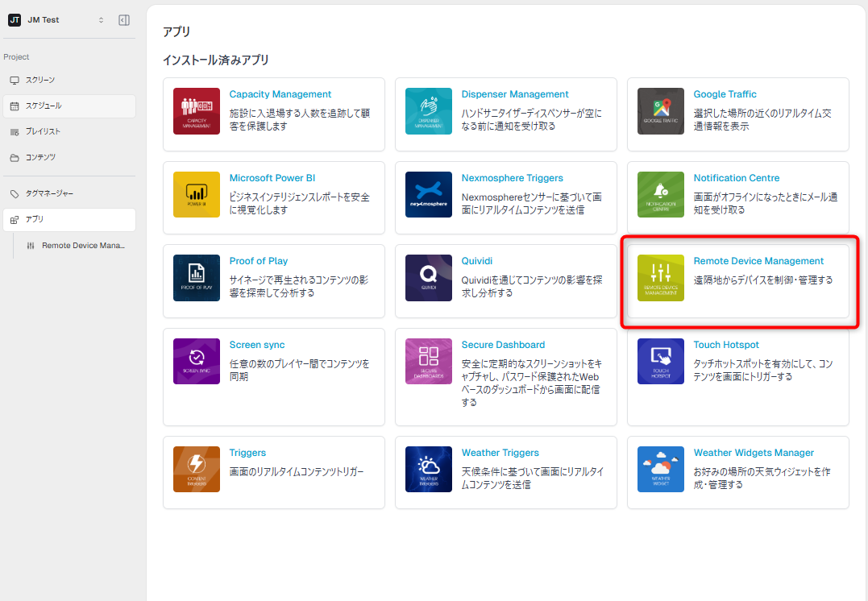Click the インストール済みアプリ section heading
Viewport: 868px width, 601px height.
(216, 60)
